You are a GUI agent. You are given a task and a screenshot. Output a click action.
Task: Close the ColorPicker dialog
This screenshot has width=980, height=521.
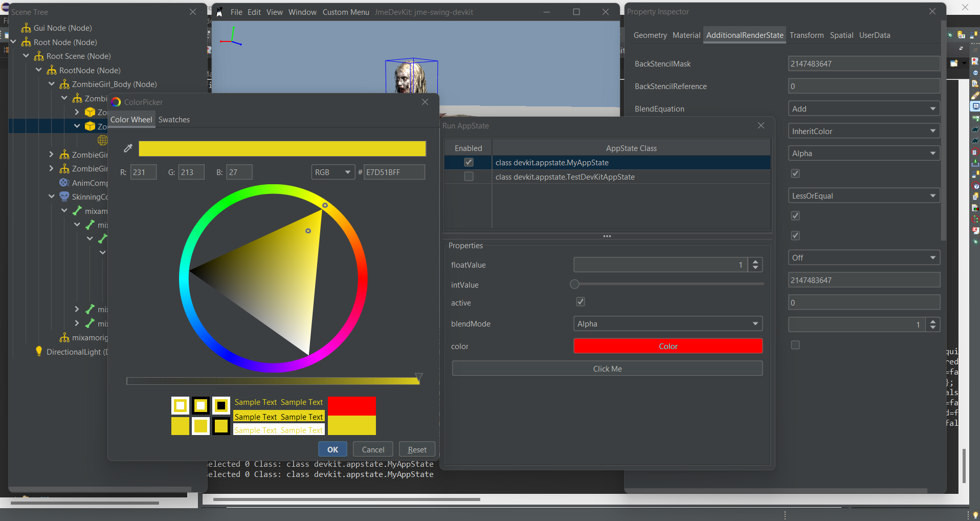pyautogui.click(x=425, y=102)
